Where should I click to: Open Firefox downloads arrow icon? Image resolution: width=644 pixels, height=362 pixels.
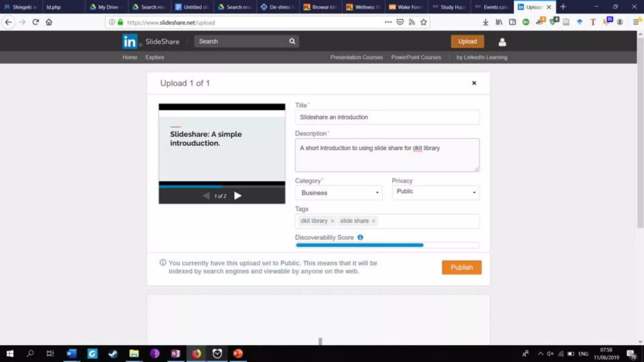tap(486, 22)
